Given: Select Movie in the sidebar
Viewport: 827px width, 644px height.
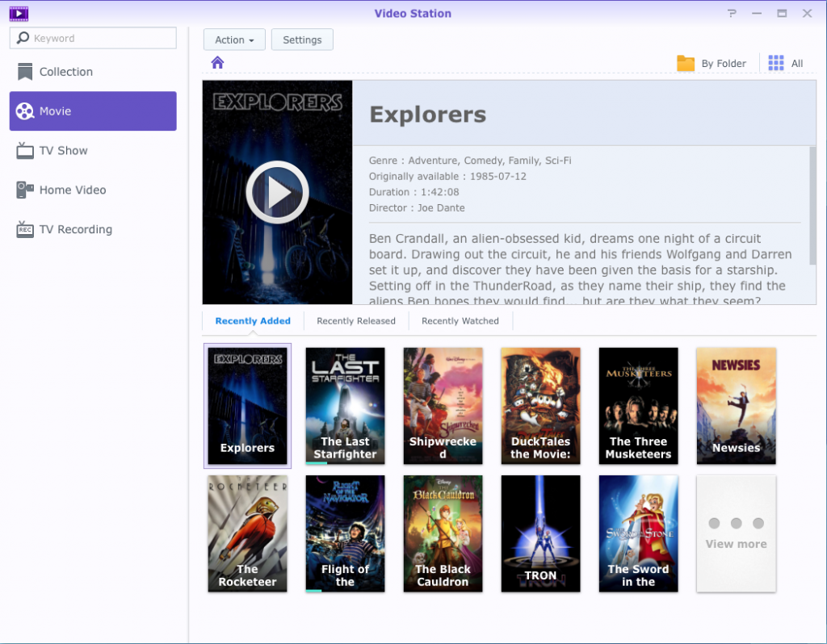Looking at the screenshot, I should (93, 111).
